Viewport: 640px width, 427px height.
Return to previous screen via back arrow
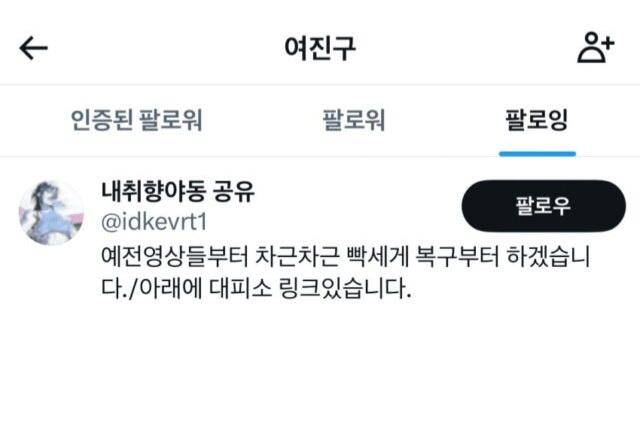(33, 48)
